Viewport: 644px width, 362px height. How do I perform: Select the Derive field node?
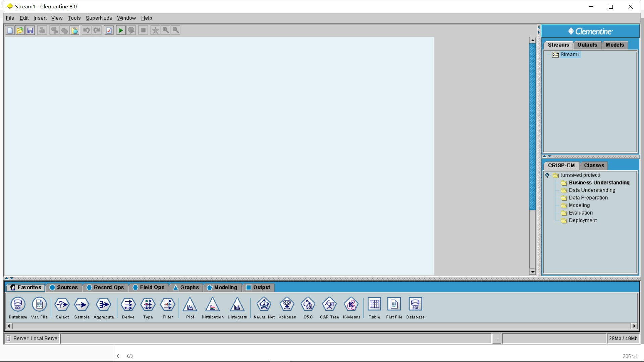[x=128, y=304]
